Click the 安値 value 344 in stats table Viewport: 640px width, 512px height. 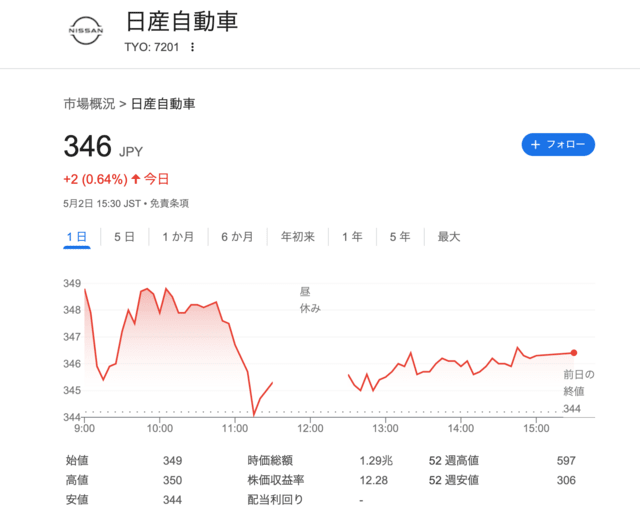[x=173, y=500]
